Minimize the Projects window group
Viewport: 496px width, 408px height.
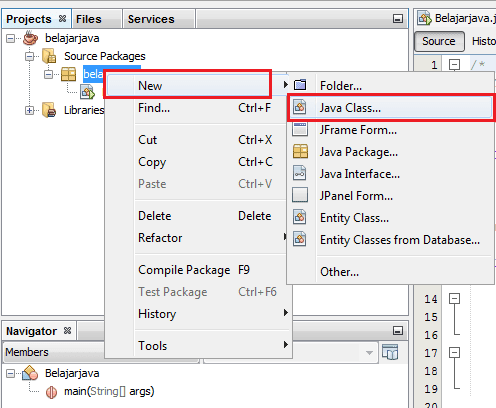pyautogui.click(x=398, y=19)
